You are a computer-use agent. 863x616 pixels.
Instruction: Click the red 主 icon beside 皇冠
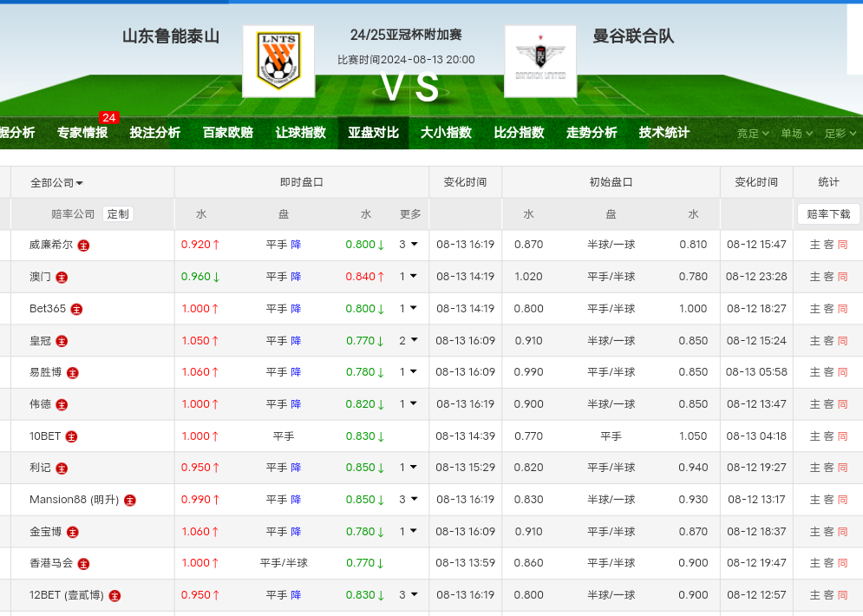[x=62, y=341]
